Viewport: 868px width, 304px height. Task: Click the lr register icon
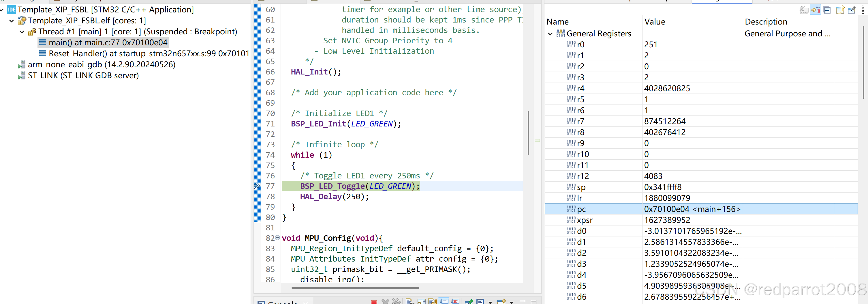[x=571, y=198]
